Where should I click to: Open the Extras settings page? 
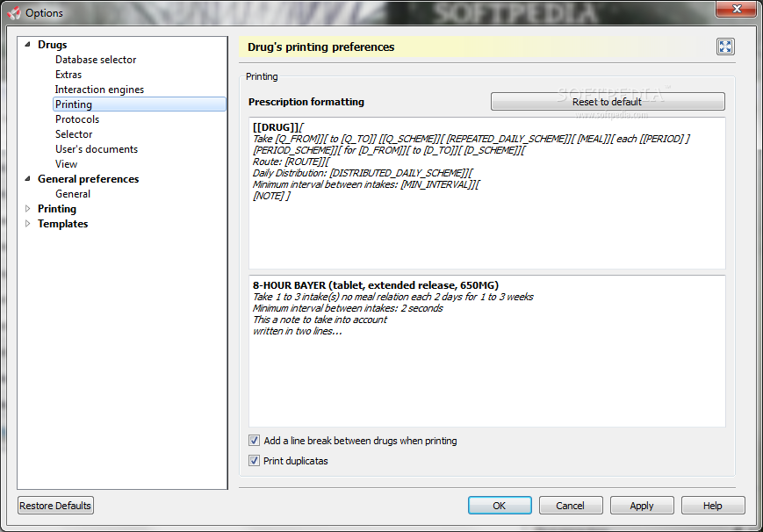click(x=68, y=75)
